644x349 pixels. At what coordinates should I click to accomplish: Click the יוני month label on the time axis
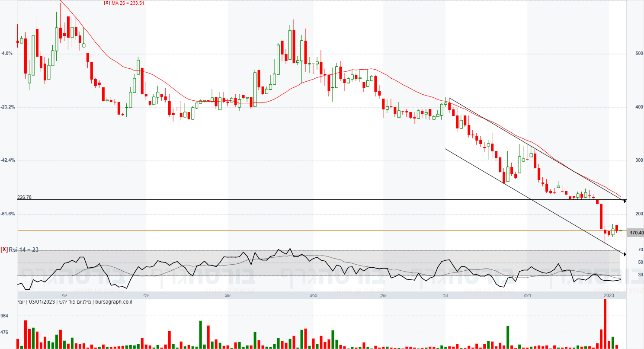coord(64,295)
